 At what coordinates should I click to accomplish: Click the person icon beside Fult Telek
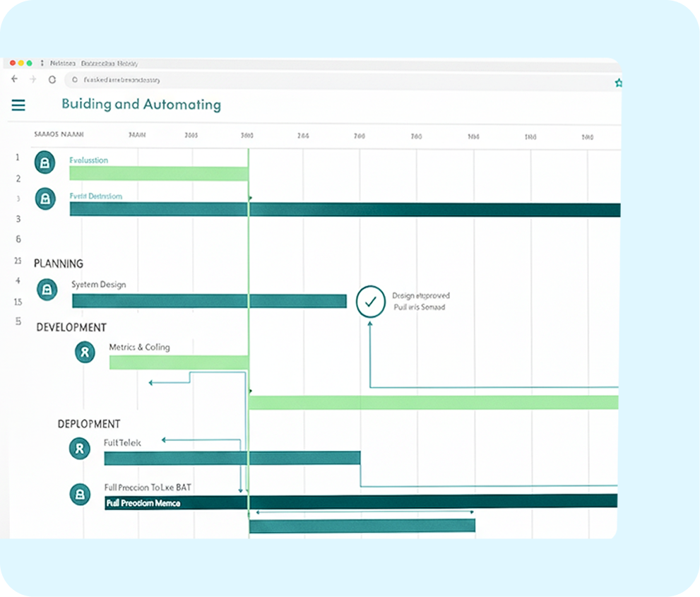click(80, 448)
